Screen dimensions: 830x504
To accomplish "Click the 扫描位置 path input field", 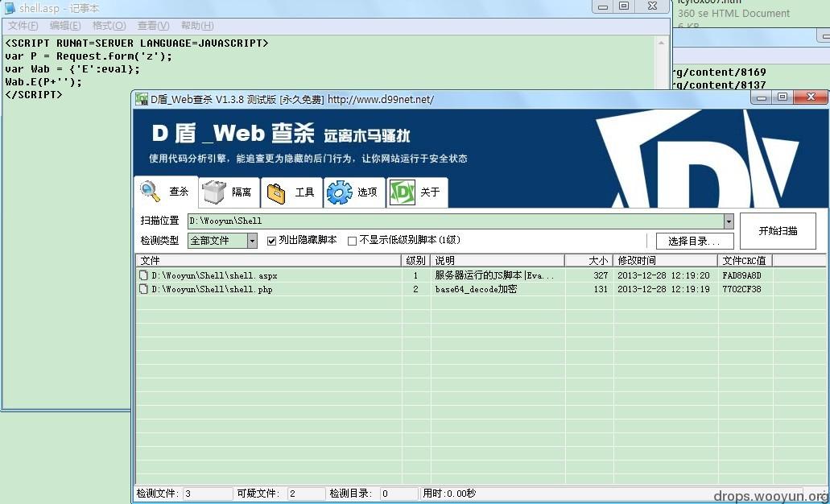I will (x=456, y=221).
